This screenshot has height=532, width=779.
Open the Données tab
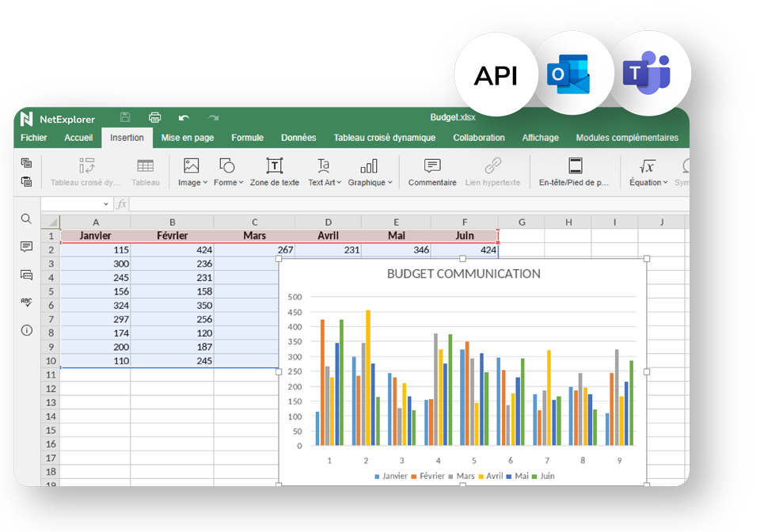tap(298, 138)
